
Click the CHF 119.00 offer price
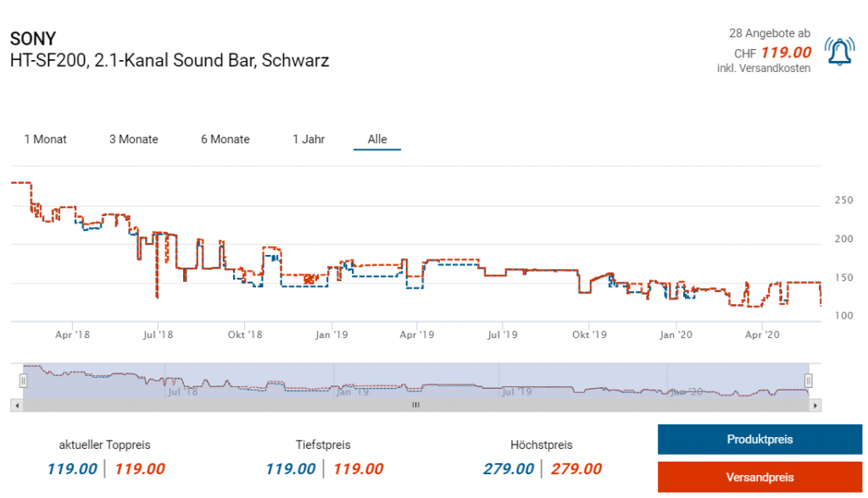pos(785,53)
